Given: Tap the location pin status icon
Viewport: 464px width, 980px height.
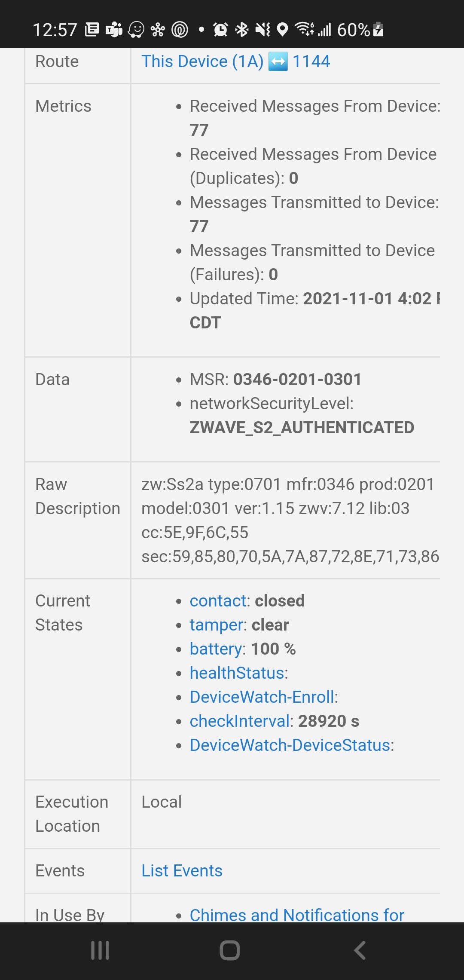Looking at the screenshot, I should click(282, 30).
